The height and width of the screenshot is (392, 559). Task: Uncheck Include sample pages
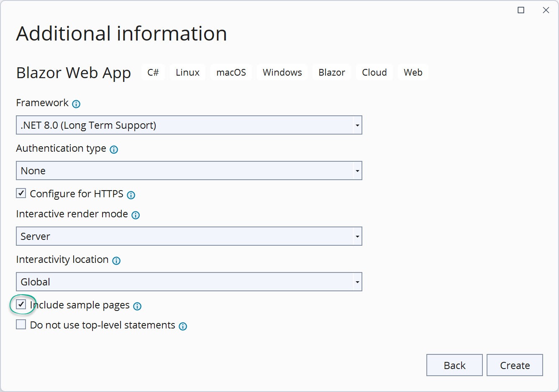click(21, 305)
